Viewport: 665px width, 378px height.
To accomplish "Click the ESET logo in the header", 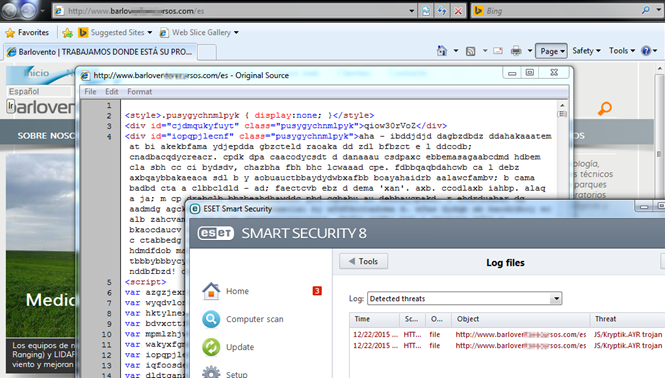I will pyautogui.click(x=215, y=233).
